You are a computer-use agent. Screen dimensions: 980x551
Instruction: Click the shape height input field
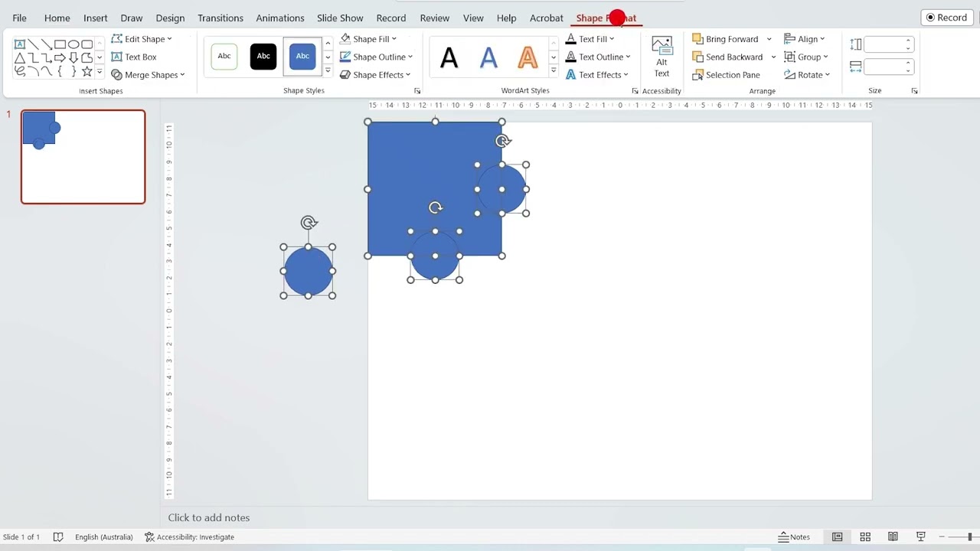coord(888,44)
